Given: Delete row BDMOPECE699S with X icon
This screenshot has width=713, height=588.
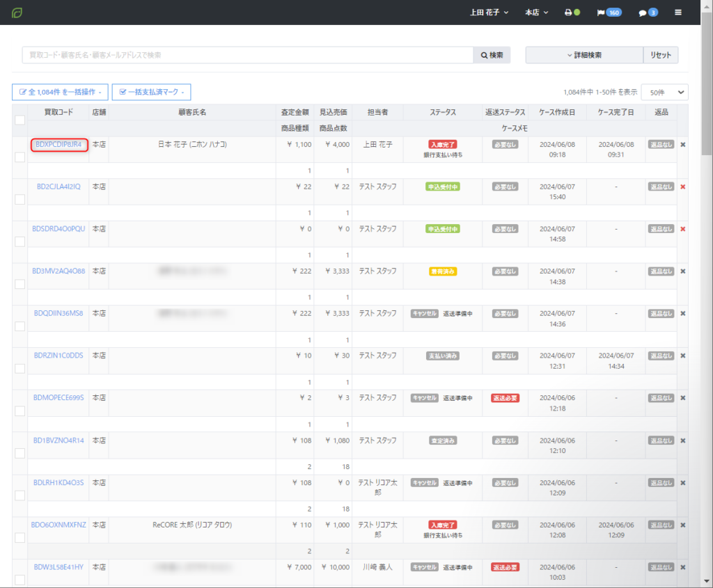Looking at the screenshot, I should tap(682, 398).
